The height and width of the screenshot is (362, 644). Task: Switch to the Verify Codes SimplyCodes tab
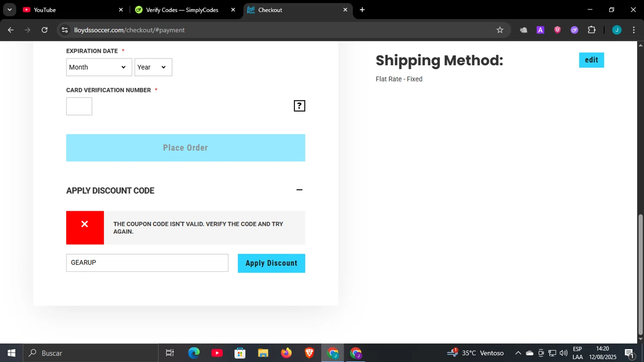(182, 10)
